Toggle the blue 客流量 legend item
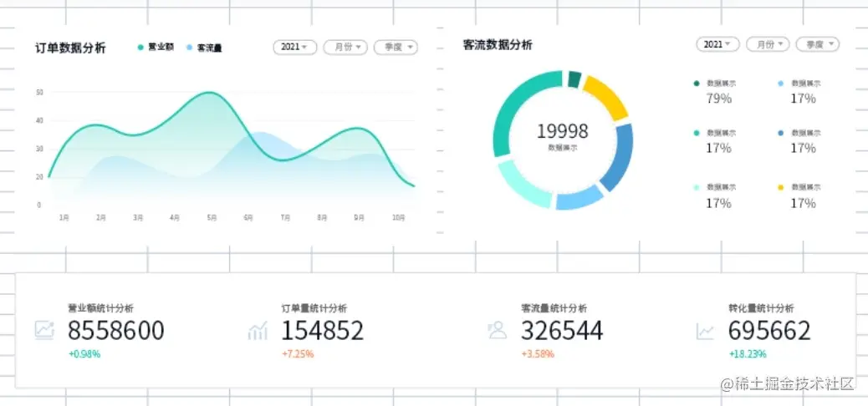868x406 pixels. (x=204, y=48)
